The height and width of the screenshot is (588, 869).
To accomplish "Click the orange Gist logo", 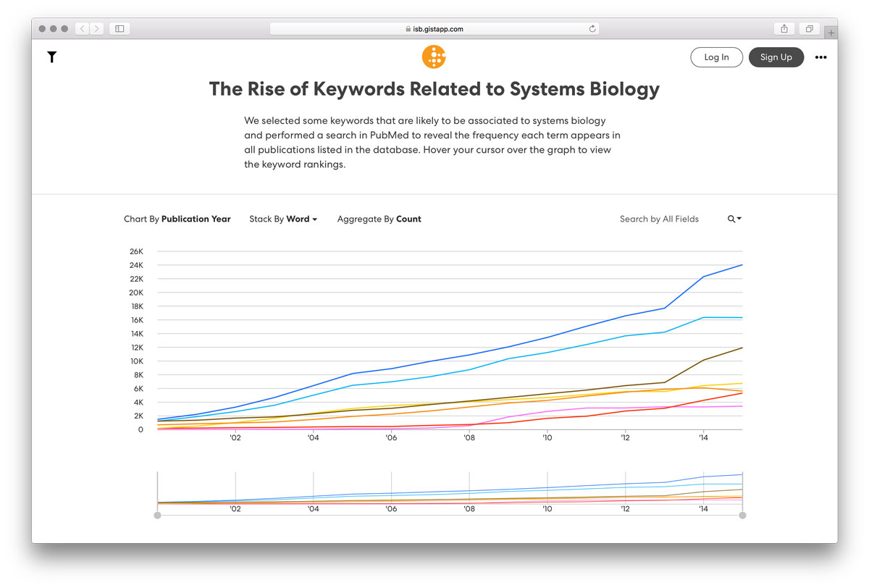I will [434, 56].
